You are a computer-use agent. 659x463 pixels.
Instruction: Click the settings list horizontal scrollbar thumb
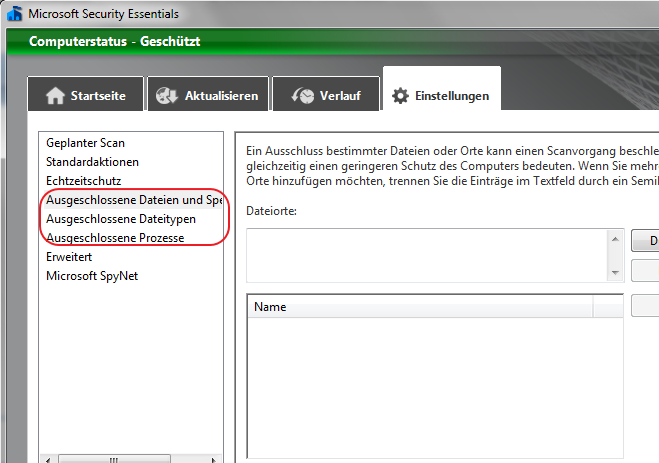coord(114,459)
